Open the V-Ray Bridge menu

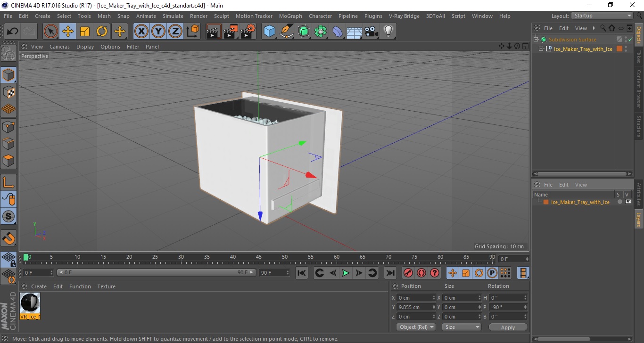(404, 16)
